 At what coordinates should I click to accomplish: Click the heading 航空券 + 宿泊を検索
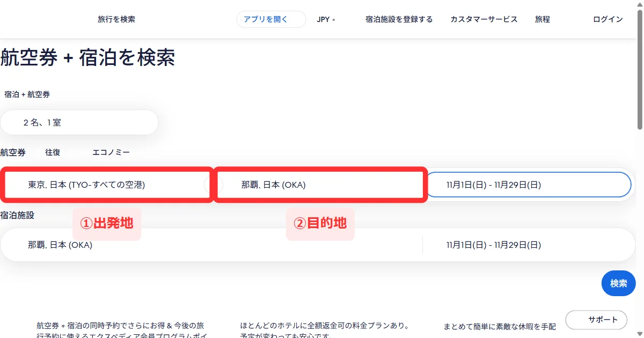(87, 58)
